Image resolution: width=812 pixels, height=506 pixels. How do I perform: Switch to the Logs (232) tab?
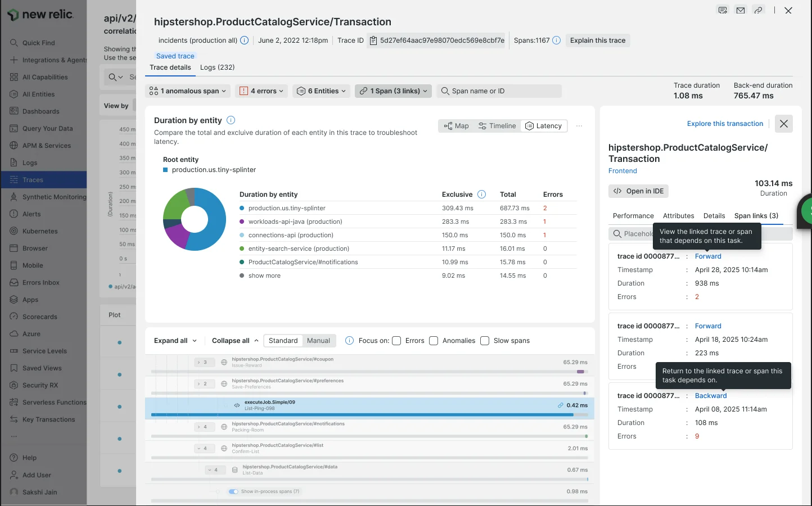(x=217, y=67)
